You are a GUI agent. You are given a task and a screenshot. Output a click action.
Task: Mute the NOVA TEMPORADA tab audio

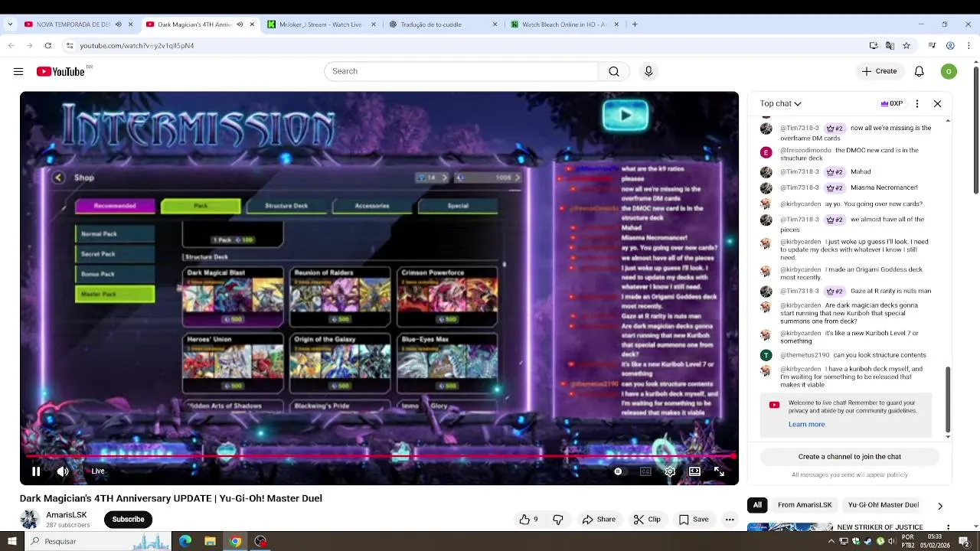click(x=118, y=24)
